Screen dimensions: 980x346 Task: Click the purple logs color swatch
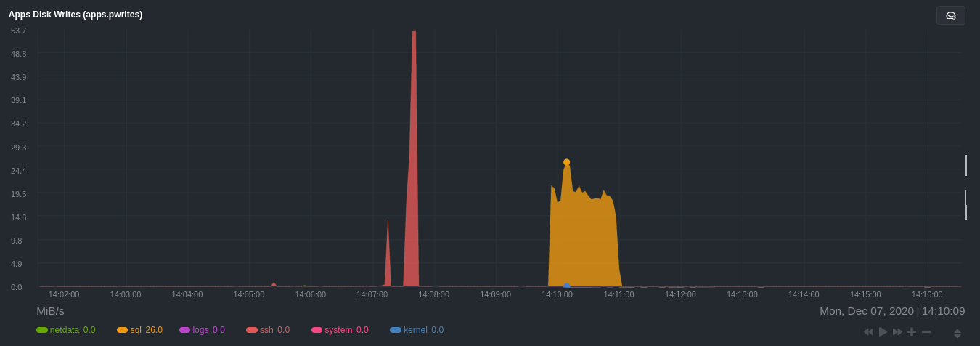click(x=184, y=330)
